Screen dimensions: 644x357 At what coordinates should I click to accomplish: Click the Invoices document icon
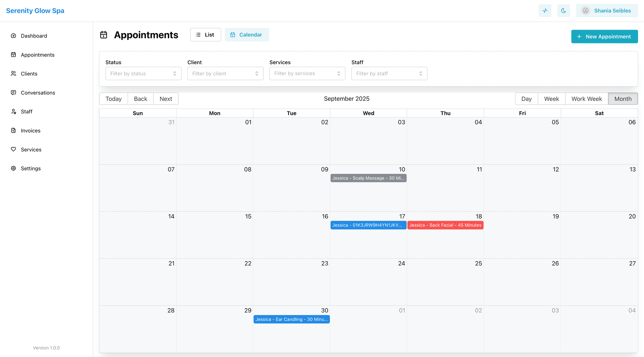point(13,130)
